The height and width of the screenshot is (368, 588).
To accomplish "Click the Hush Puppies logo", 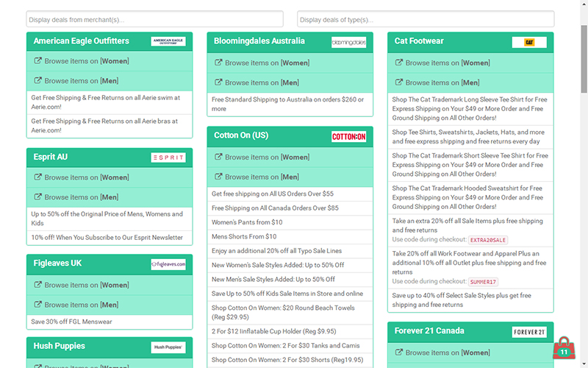I will (x=168, y=347).
